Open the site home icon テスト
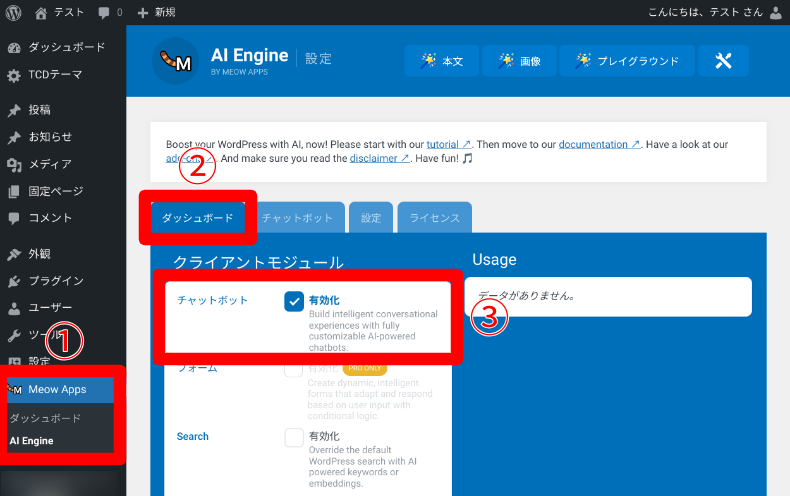This screenshot has width=790, height=496. click(x=41, y=13)
